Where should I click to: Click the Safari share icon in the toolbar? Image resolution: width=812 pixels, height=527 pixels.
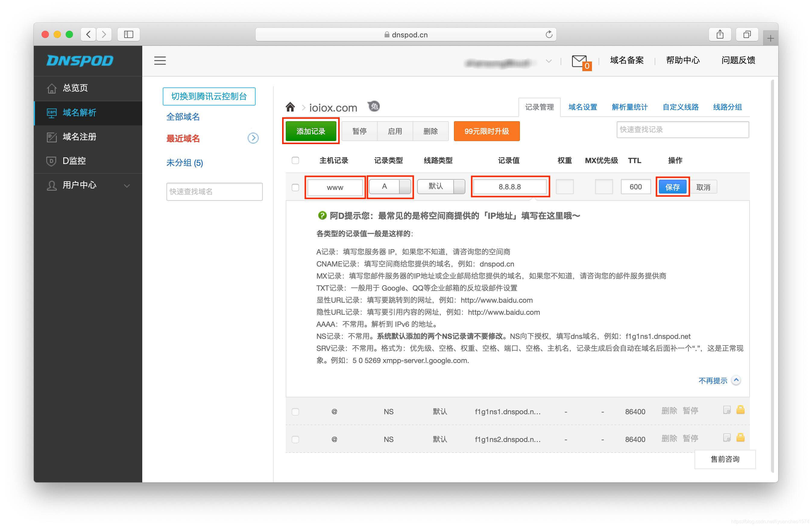(720, 34)
